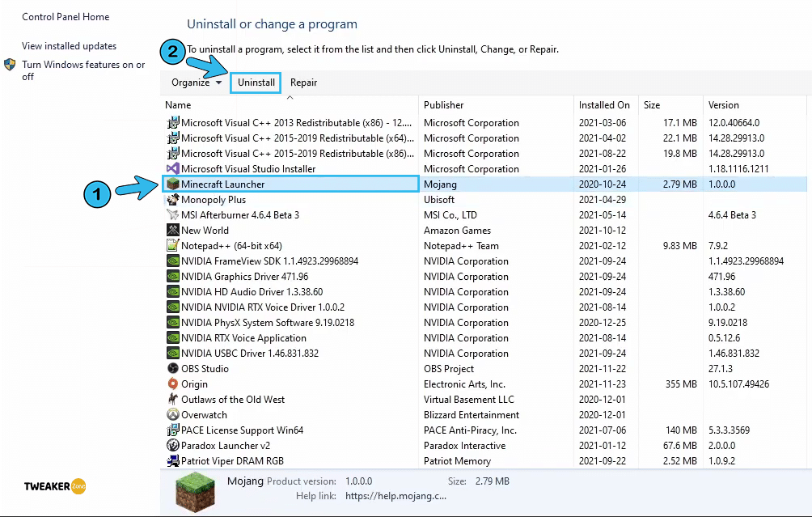812x517 pixels.
Task: Click the Outlaws of the Old West icon
Action: [173, 400]
